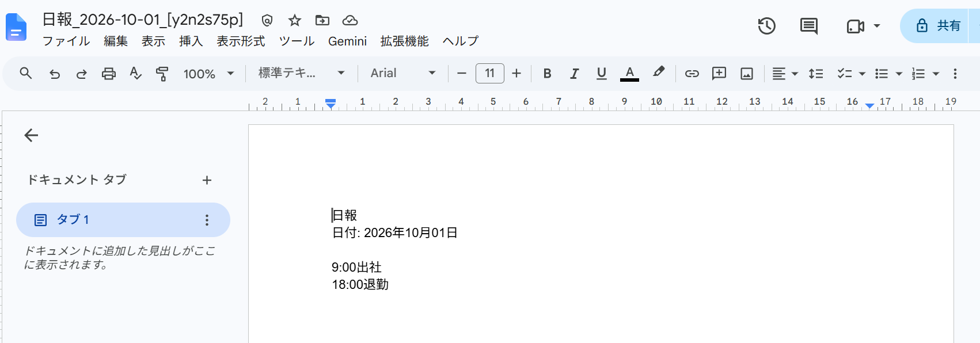
Task: Run spelling and grammar check
Action: click(x=135, y=73)
